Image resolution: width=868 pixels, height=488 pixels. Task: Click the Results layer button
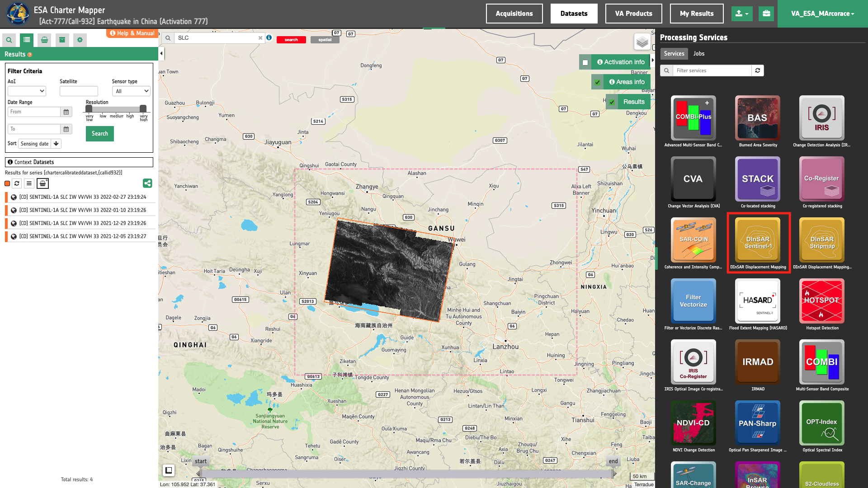(634, 102)
